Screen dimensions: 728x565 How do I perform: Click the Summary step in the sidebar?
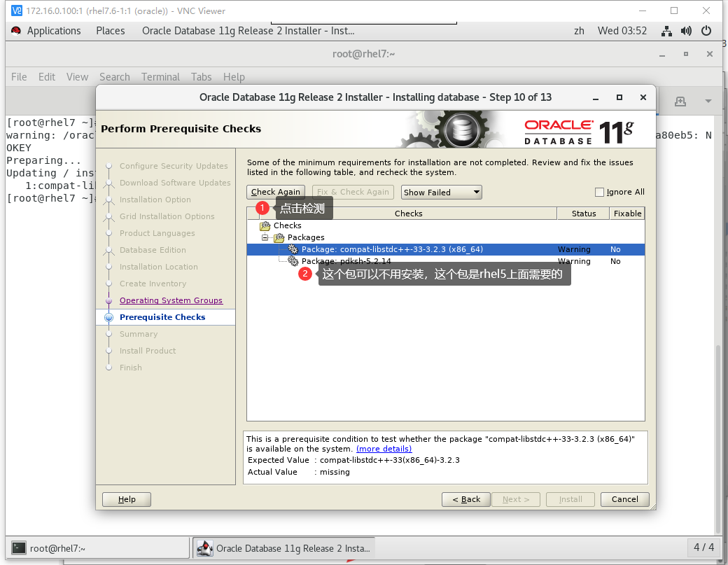139,334
